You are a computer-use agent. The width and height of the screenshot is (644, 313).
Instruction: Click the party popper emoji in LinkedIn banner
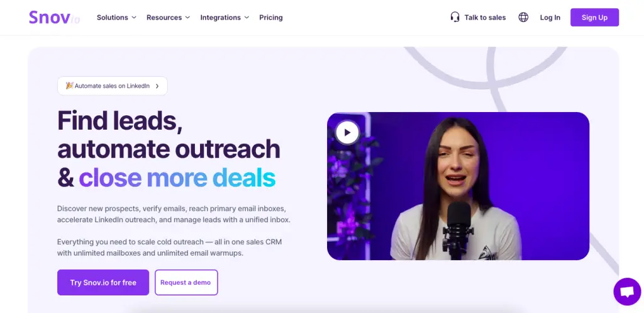point(69,86)
